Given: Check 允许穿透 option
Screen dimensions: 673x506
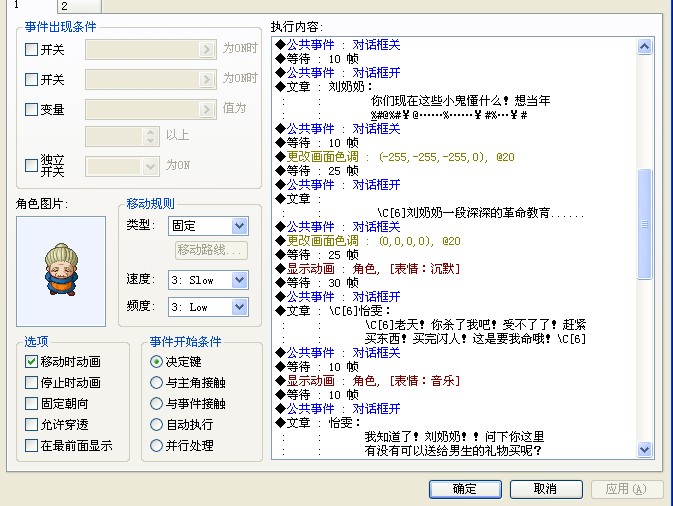Looking at the screenshot, I should (31, 424).
